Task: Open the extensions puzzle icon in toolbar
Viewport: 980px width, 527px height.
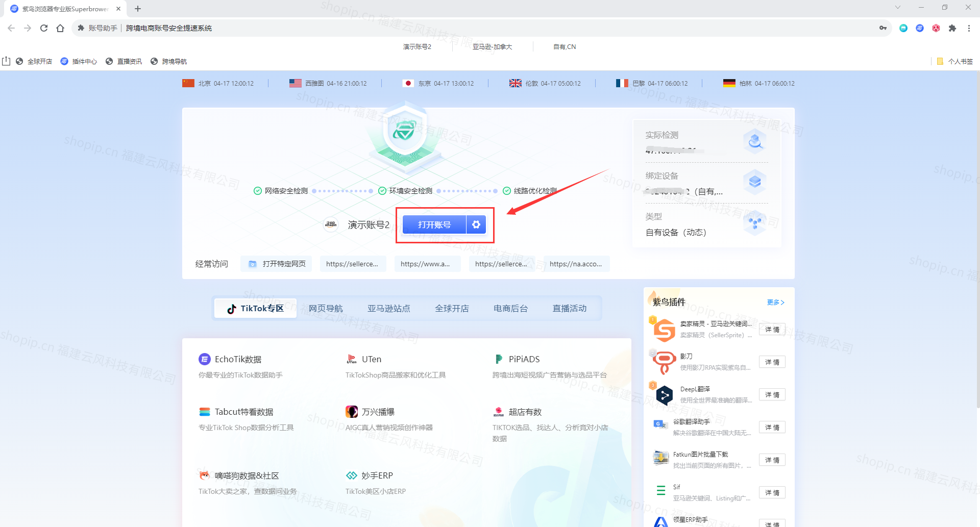Action: [x=952, y=28]
